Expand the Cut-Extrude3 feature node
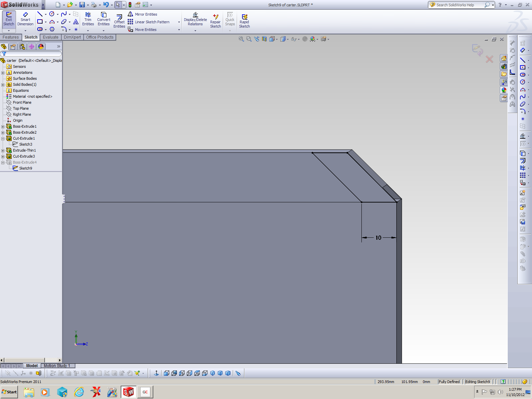Viewport: 532px width, 399px height. coord(3,157)
